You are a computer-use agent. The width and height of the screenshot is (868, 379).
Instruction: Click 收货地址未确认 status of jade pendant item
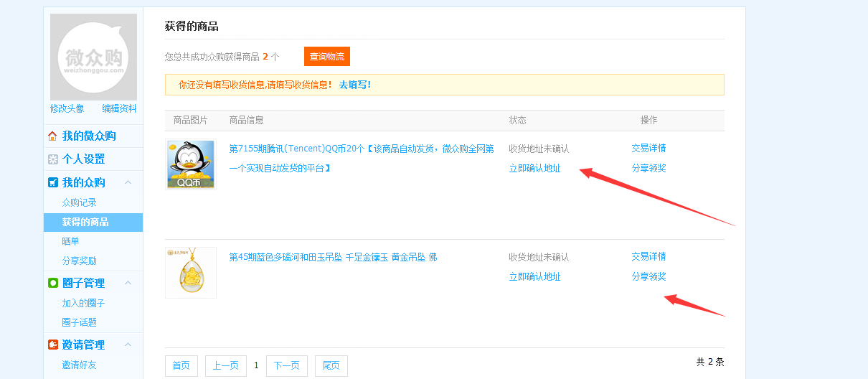pos(539,257)
